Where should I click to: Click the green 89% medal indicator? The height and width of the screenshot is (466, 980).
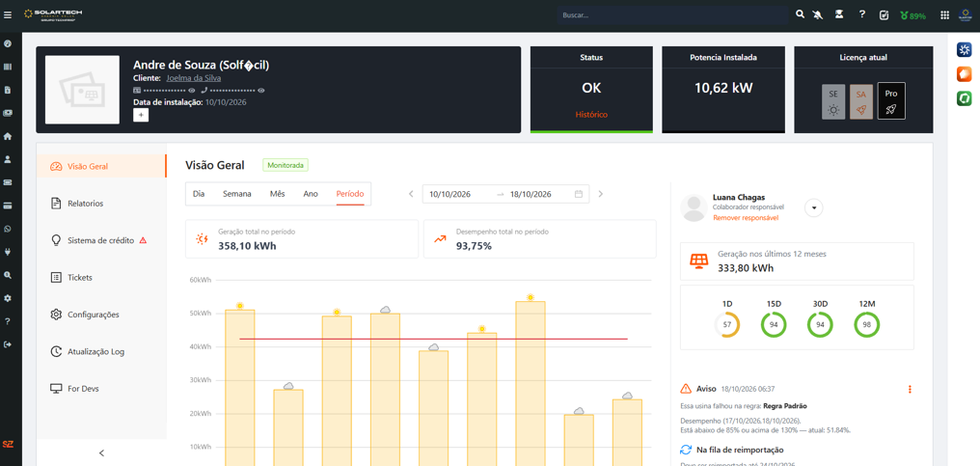pyautogui.click(x=913, y=15)
